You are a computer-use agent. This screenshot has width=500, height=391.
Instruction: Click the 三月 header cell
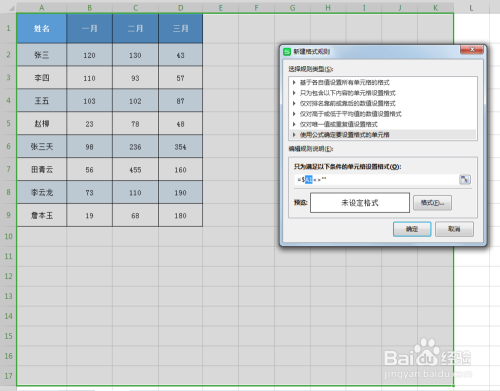[x=181, y=29]
